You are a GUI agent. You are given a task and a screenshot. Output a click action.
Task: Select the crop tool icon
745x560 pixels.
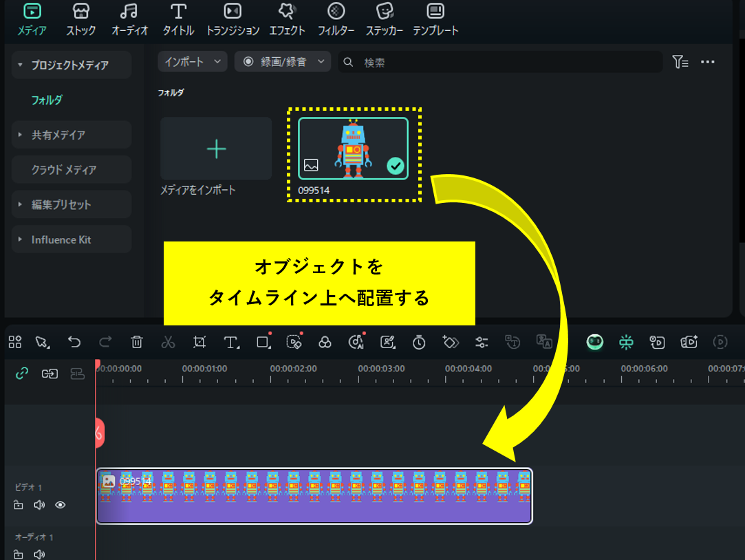pos(199,342)
